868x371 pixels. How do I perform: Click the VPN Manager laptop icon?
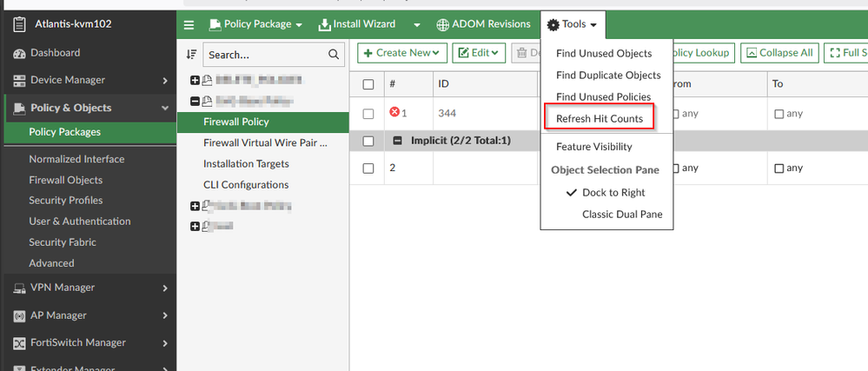click(x=19, y=288)
